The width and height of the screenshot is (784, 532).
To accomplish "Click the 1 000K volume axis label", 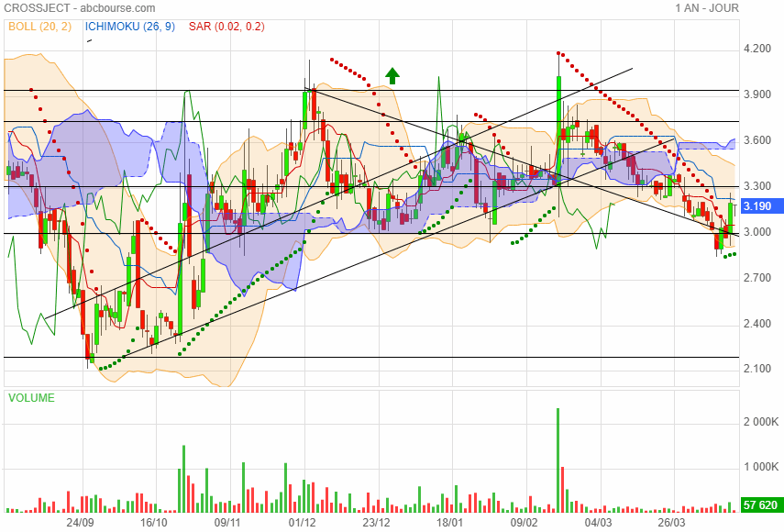I will tap(760, 467).
